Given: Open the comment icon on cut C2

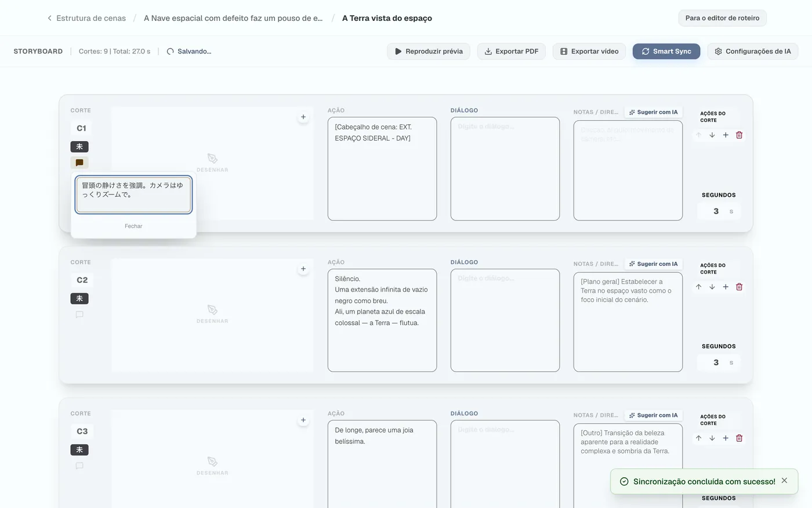Looking at the screenshot, I should click(x=79, y=315).
